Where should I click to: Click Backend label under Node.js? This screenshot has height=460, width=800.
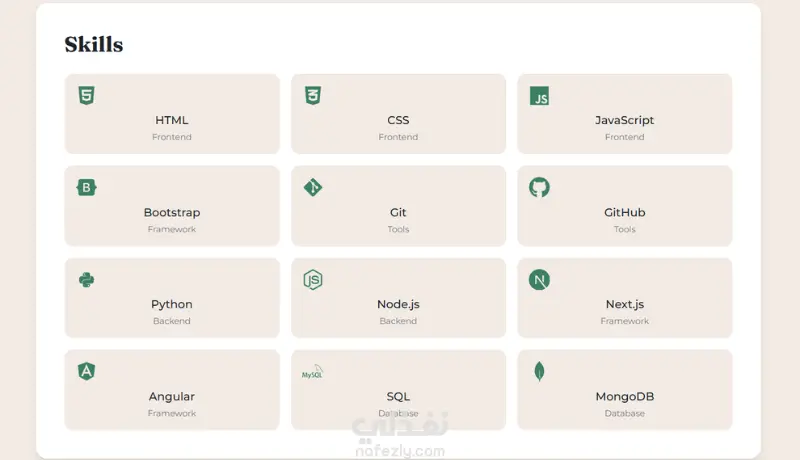(398, 321)
